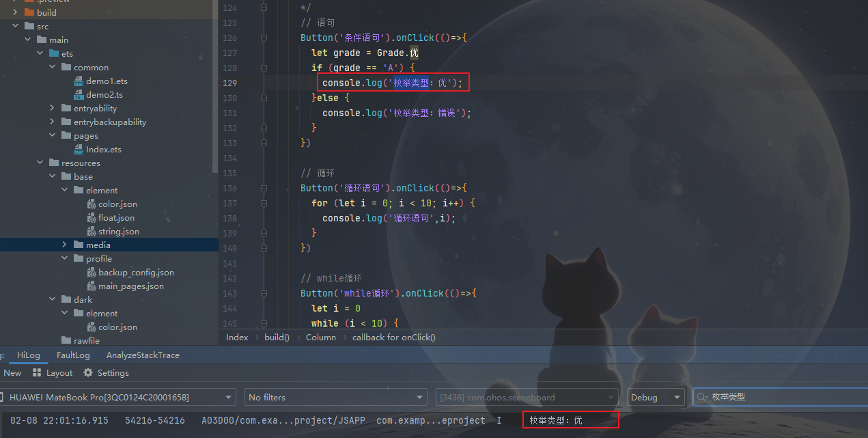Collapse the src folder
The width and height of the screenshot is (868, 438).
pos(16,26)
